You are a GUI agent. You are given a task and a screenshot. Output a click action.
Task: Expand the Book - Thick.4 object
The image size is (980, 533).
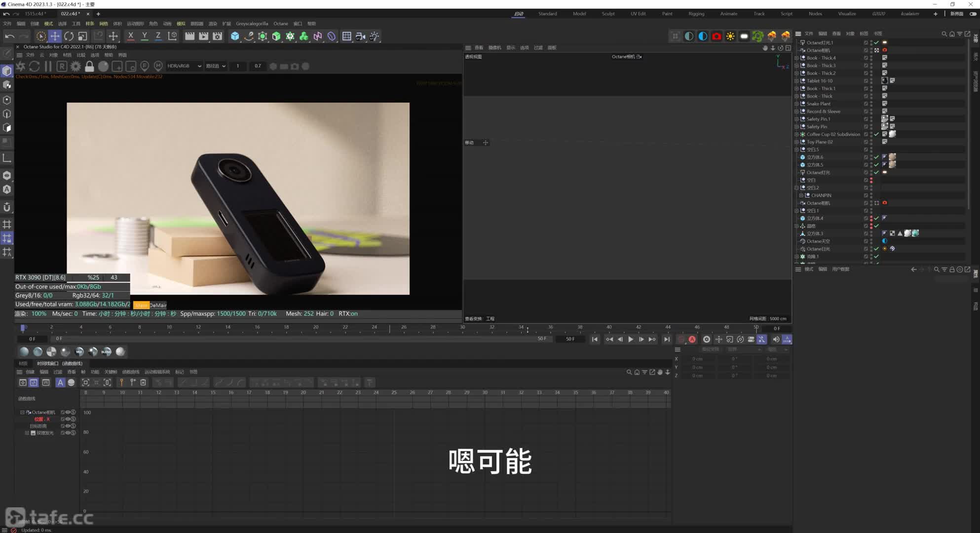pos(796,58)
